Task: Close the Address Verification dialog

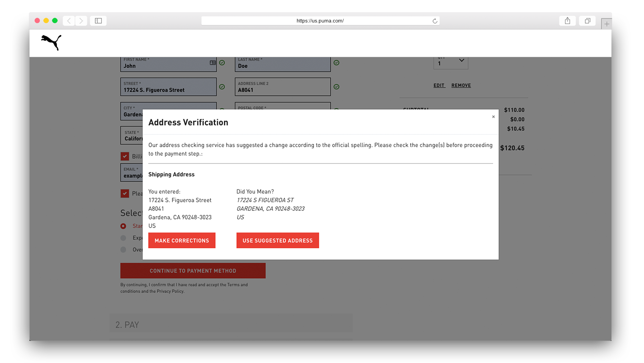Action: point(493,117)
